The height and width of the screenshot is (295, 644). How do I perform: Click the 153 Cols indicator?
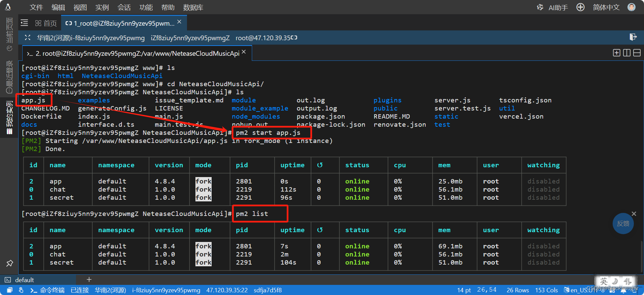[x=546, y=290]
